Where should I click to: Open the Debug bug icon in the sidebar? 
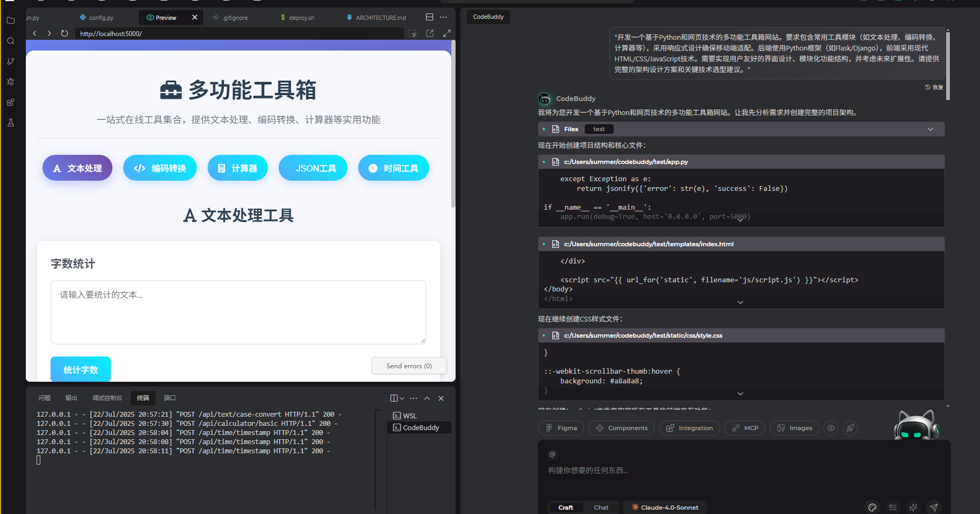pos(11,82)
